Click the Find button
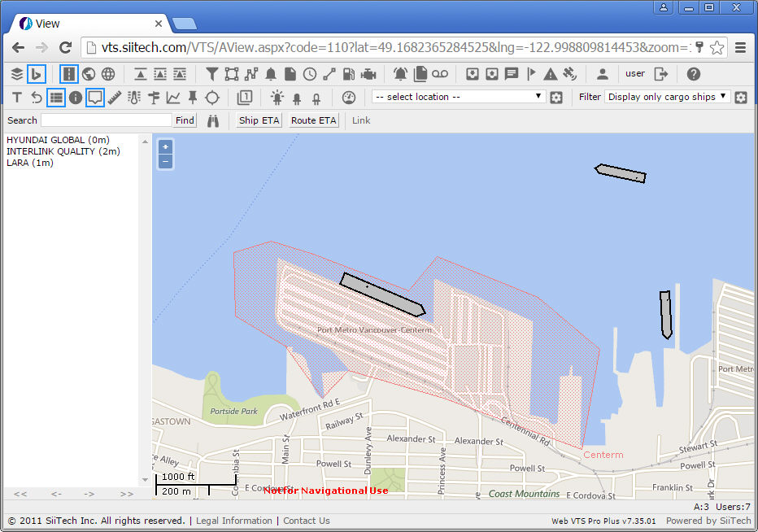 [185, 120]
